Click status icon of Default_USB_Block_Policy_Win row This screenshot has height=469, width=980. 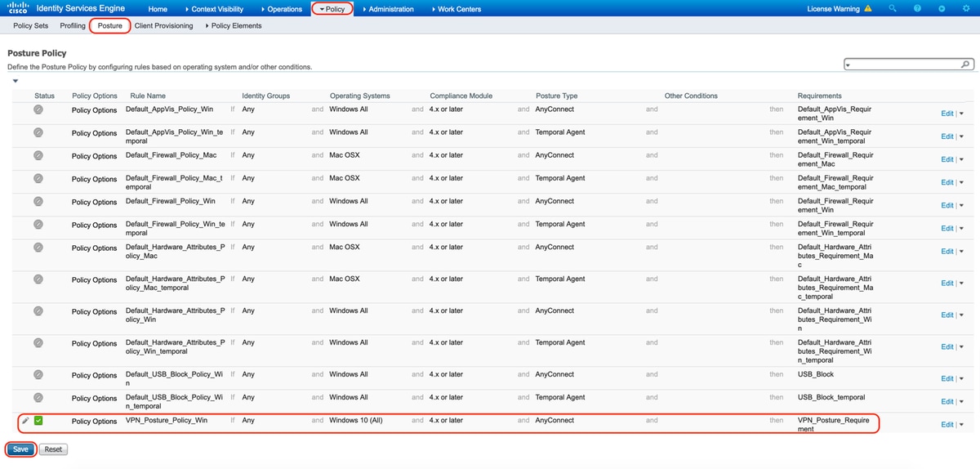coord(38,374)
